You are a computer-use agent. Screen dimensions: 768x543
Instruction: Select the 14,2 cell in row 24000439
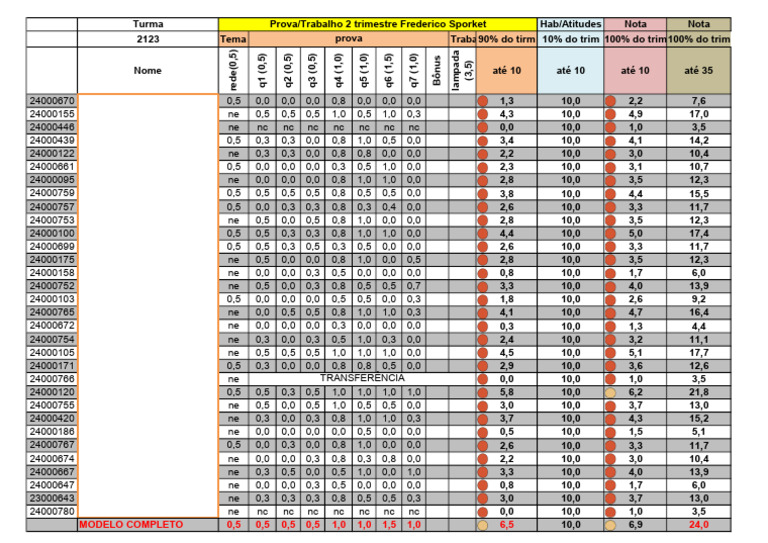(x=698, y=141)
